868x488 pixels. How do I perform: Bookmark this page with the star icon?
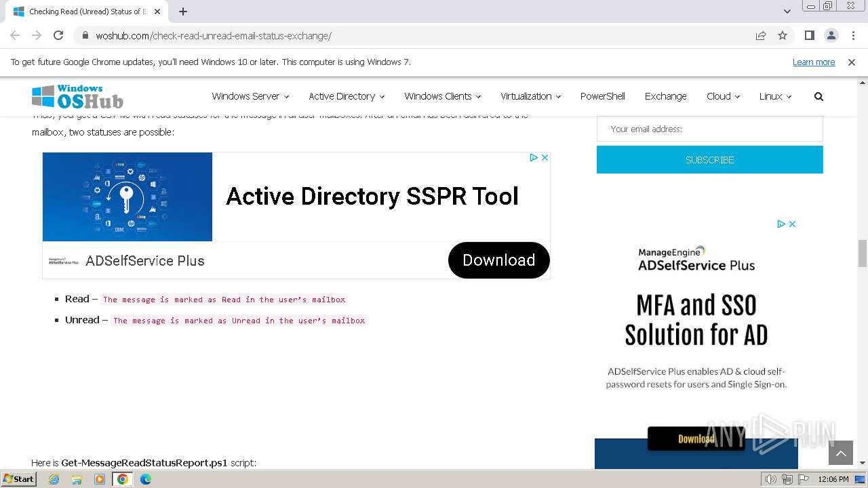[783, 35]
